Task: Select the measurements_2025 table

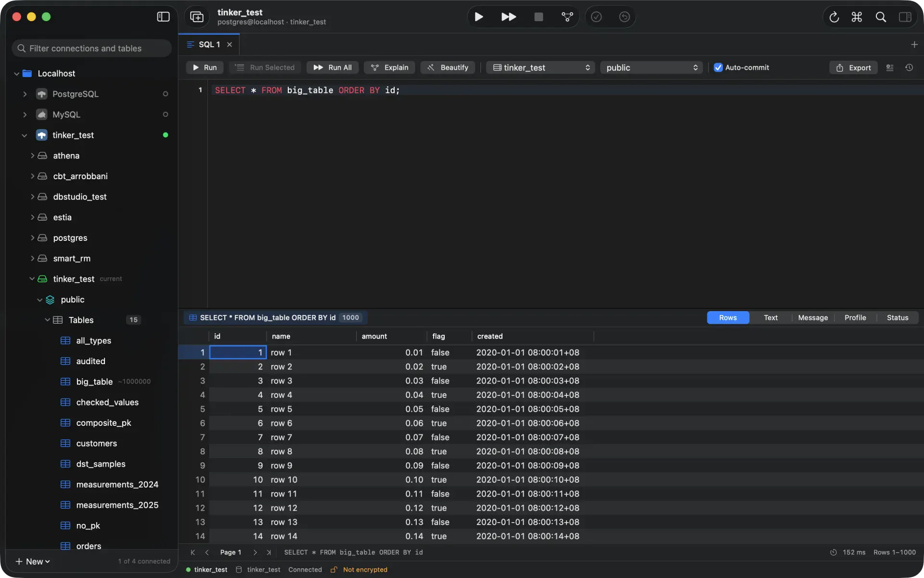Action: pyautogui.click(x=91, y=505)
